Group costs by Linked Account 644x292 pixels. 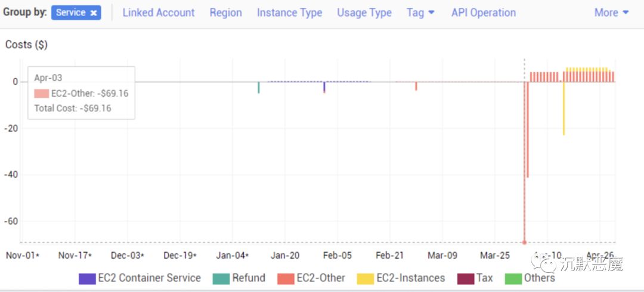pos(159,13)
